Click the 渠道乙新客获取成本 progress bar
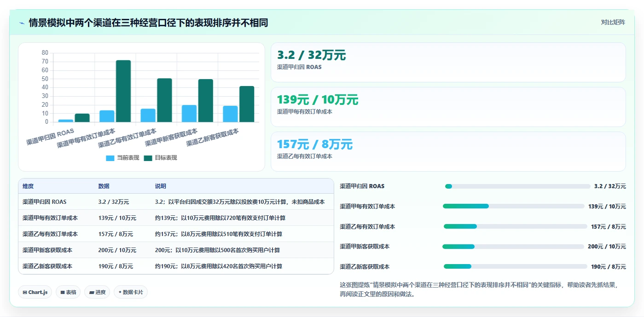The width and height of the screenshot is (644, 317). 515,266
